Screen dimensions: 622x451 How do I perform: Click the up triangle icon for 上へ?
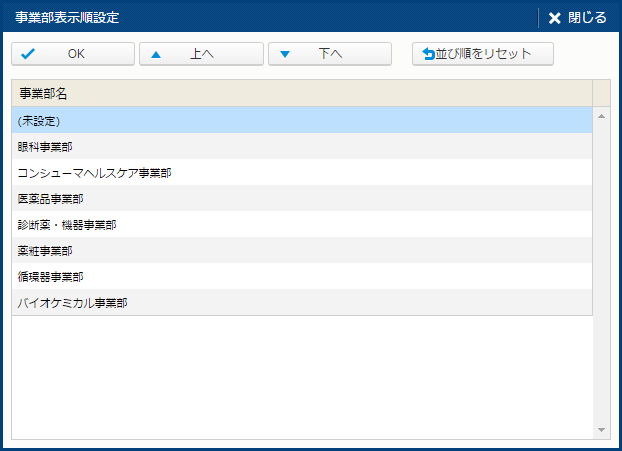(x=155, y=54)
